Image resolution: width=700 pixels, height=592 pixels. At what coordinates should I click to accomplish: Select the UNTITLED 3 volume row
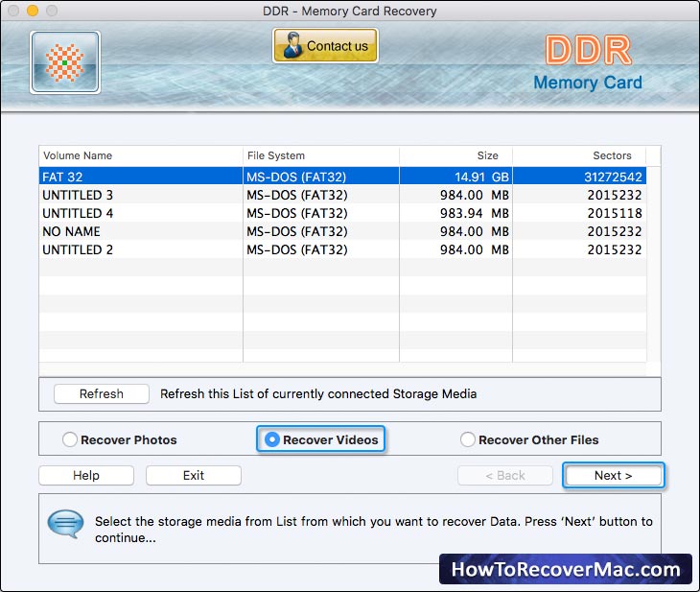pos(342,195)
